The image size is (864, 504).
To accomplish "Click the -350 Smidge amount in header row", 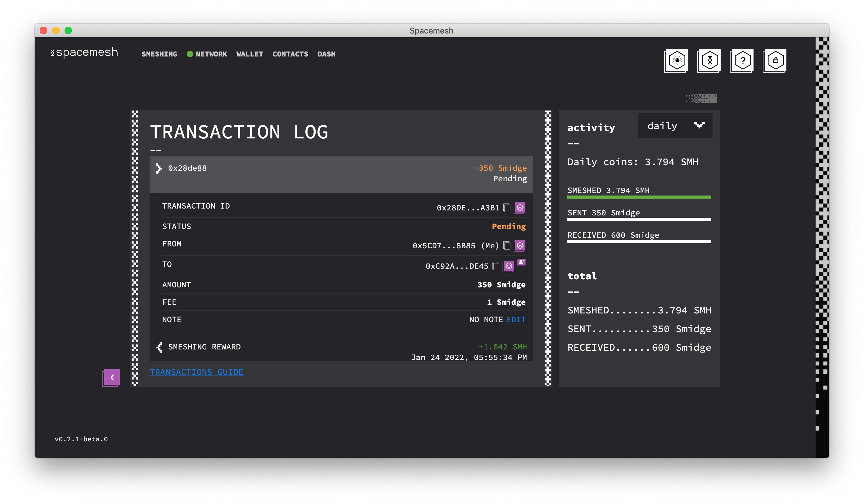I will click(500, 168).
